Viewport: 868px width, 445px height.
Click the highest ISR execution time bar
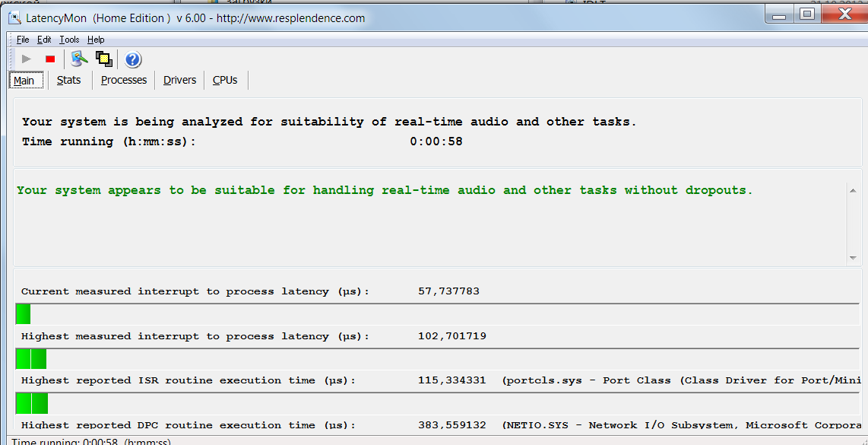[x=32, y=403]
